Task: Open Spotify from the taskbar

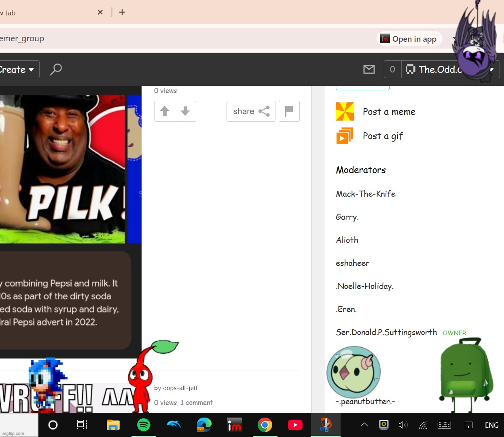Action: [x=144, y=425]
